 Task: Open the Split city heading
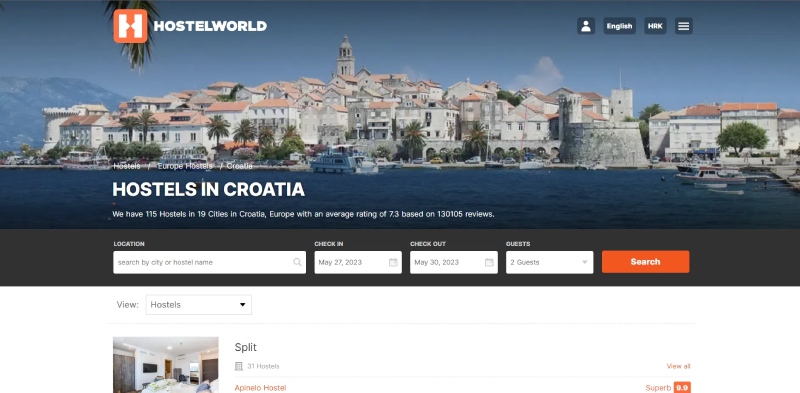point(245,348)
